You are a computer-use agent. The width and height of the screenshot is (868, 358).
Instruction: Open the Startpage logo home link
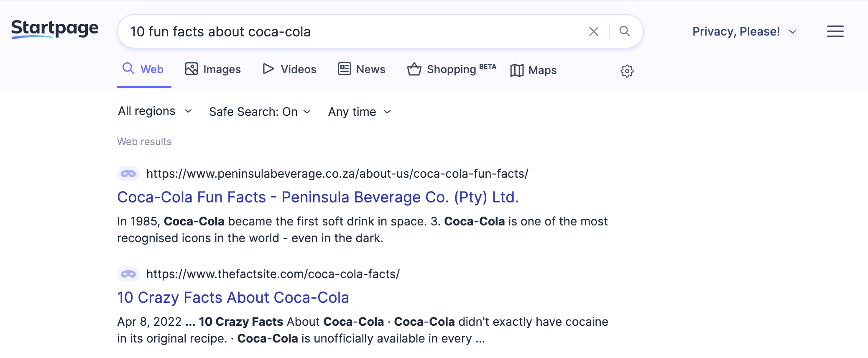(55, 29)
